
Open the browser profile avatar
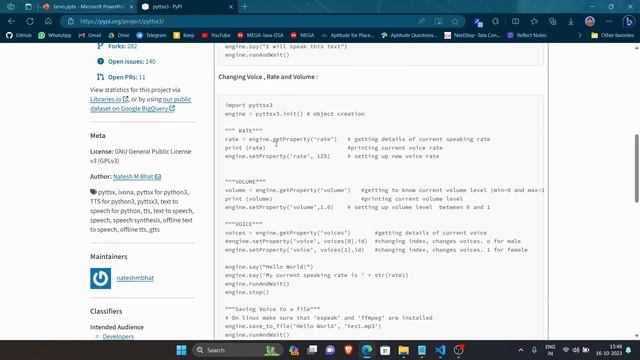[x=590, y=21]
